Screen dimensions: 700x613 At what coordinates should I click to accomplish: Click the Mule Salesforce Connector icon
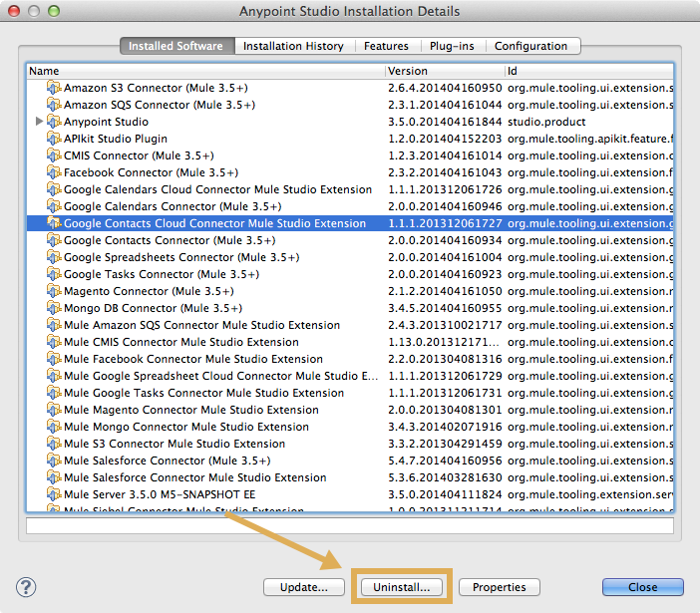point(54,460)
